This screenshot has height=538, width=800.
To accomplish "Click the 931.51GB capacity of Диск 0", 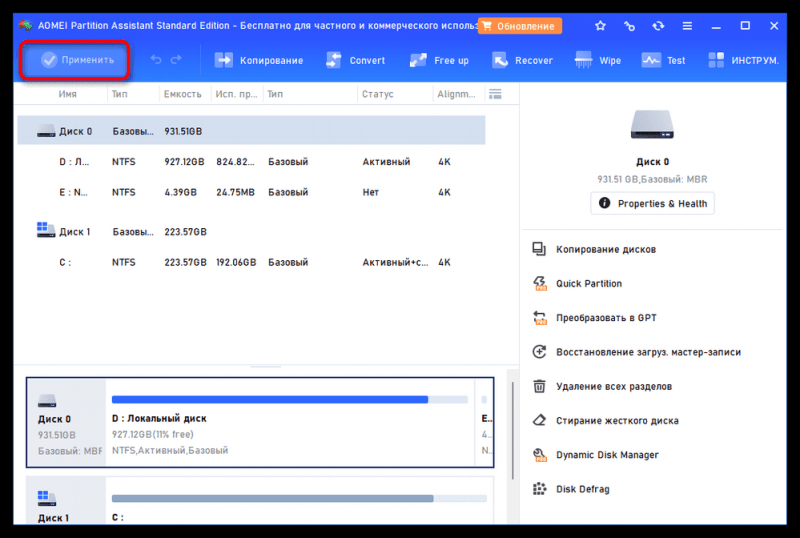I will pos(183,131).
